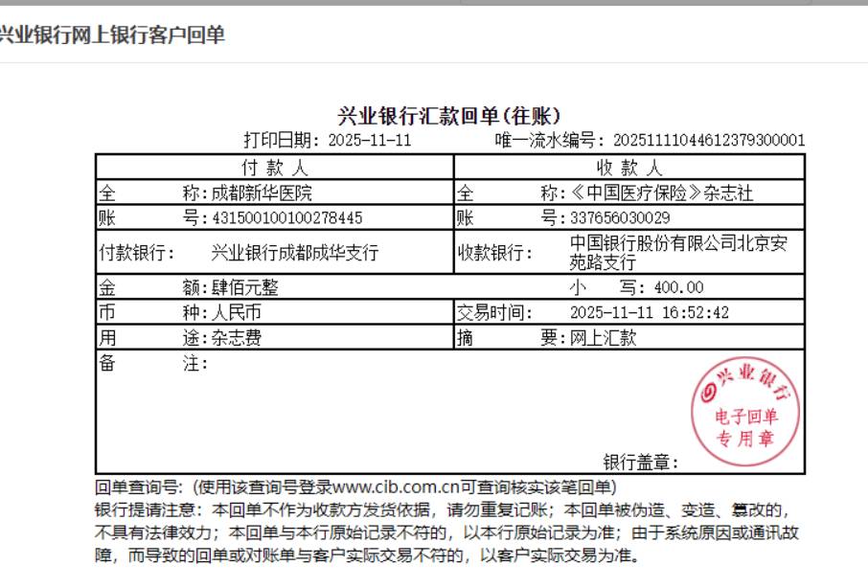Select payee account number 337656030029
This screenshot has width=868, height=588.
[x=620, y=217]
